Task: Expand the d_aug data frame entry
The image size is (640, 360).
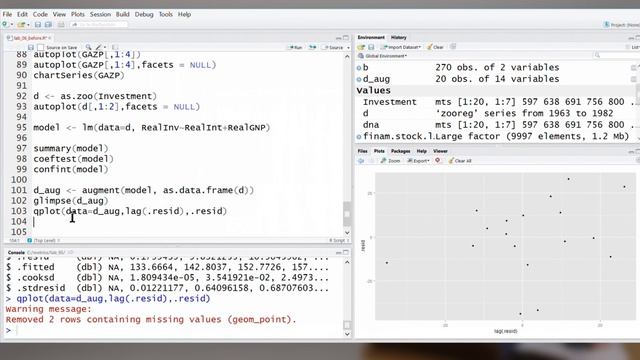Action: click(x=359, y=79)
